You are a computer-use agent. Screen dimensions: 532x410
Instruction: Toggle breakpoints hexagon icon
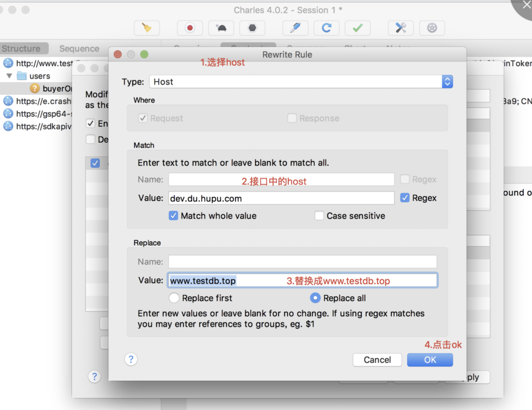coord(252,28)
